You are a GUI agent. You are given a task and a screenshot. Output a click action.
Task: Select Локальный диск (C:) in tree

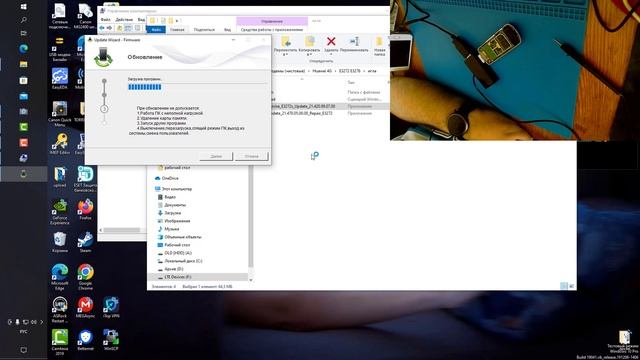180,261
